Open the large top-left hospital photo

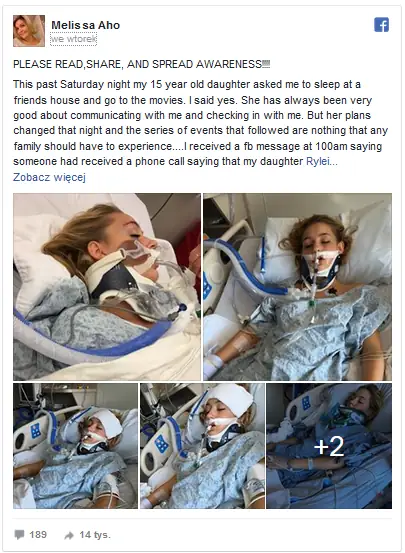pyautogui.click(x=107, y=287)
